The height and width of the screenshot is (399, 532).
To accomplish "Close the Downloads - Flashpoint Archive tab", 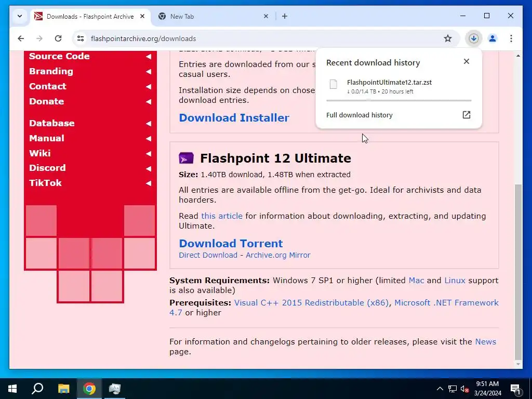I will click(x=142, y=16).
